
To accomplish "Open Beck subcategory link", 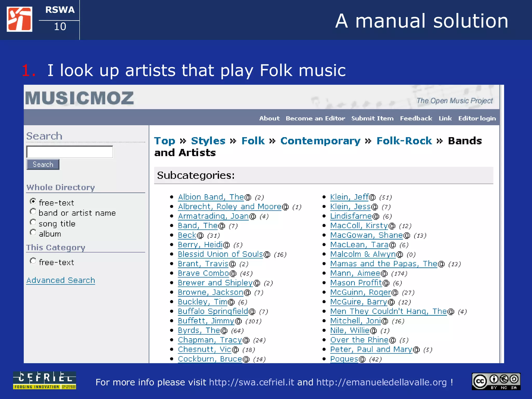I will (x=187, y=235).
